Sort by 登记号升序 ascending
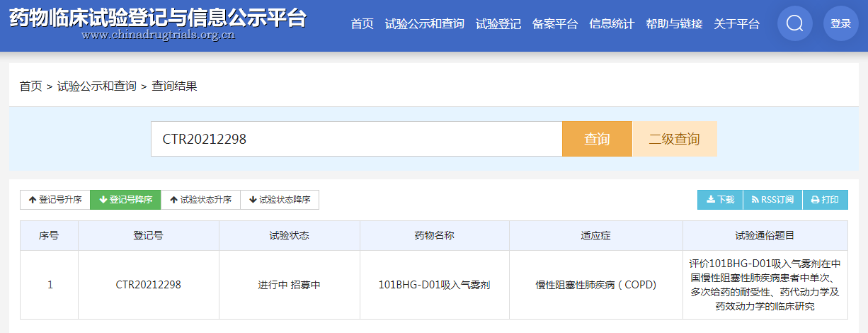Screen dimensions: 868x333 [x=55, y=200]
